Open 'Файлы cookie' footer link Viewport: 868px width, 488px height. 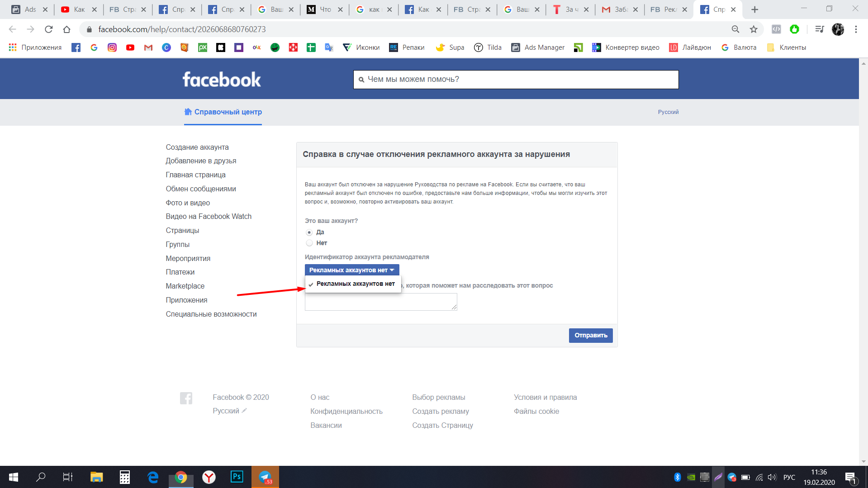coord(536,412)
